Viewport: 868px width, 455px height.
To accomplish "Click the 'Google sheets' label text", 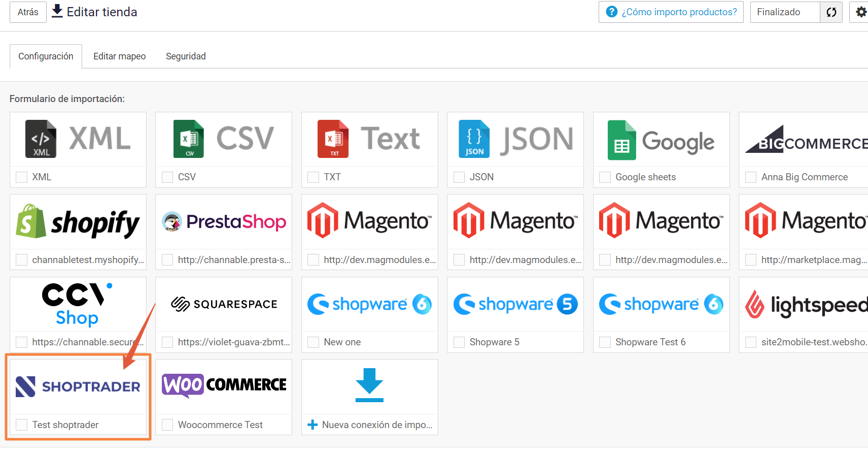I will (646, 177).
